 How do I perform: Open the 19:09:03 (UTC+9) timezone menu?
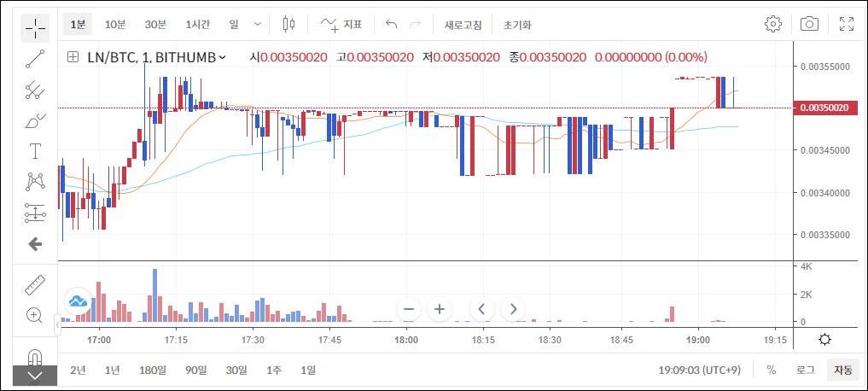click(x=699, y=370)
